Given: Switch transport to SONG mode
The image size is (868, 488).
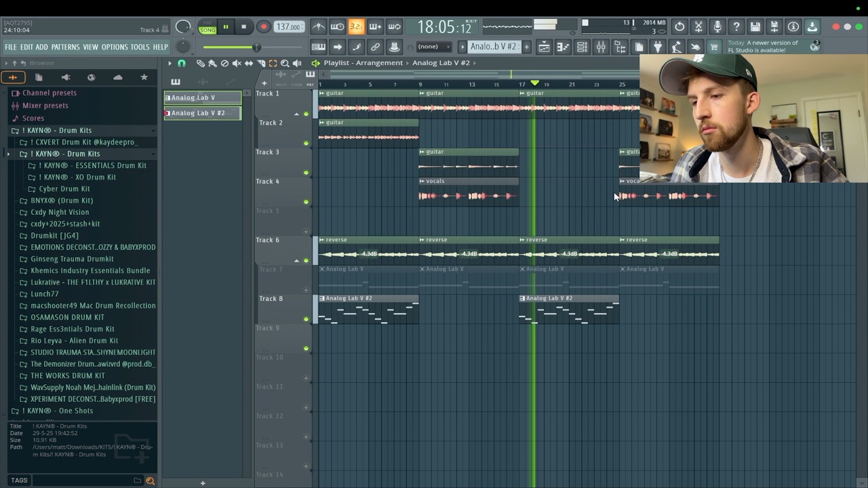Looking at the screenshot, I should [208, 30].
